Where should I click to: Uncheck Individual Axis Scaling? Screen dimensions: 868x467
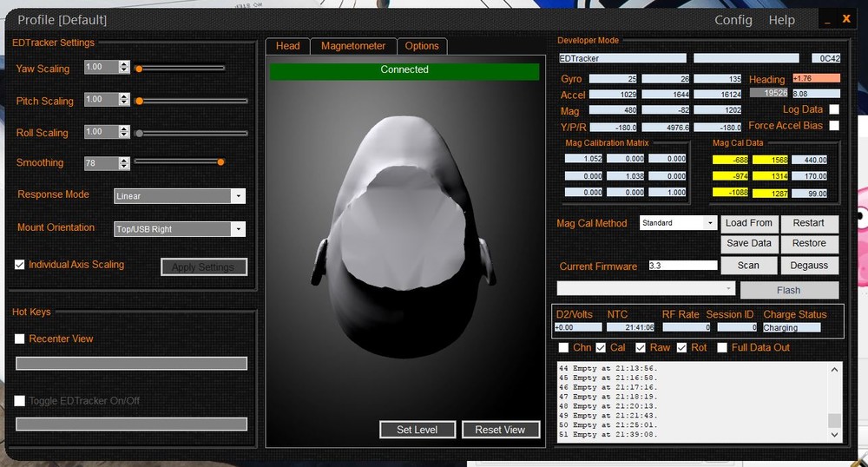pyautogui.click(x=20, y=265)
